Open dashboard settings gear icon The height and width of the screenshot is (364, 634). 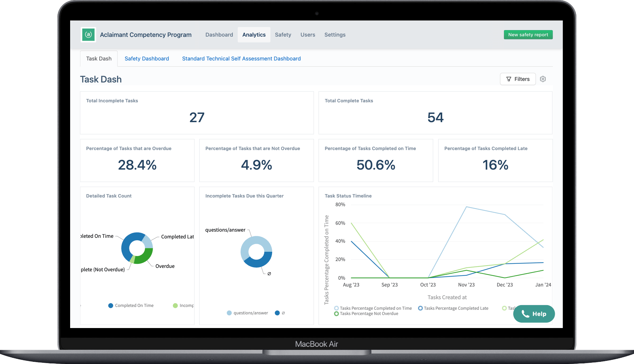(543, 79)
